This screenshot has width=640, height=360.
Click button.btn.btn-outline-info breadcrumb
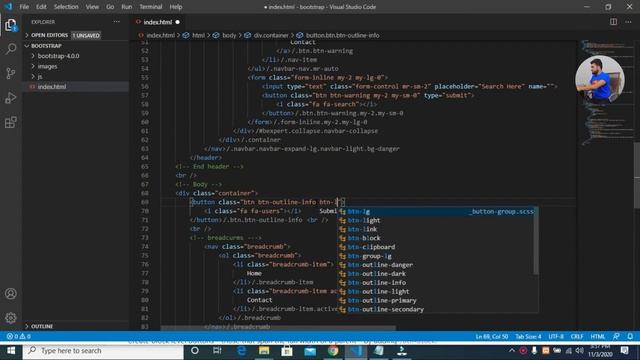click(342, 36)
